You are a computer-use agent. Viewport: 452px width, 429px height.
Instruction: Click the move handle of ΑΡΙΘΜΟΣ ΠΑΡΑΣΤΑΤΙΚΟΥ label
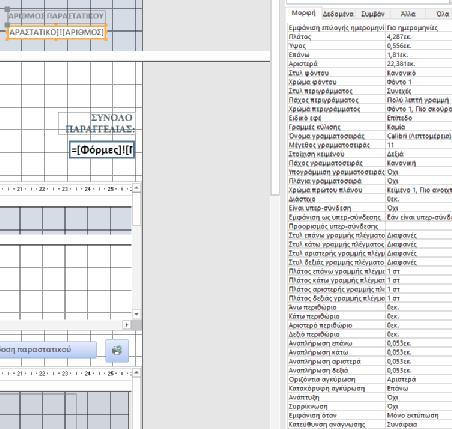tap(7, 10)
